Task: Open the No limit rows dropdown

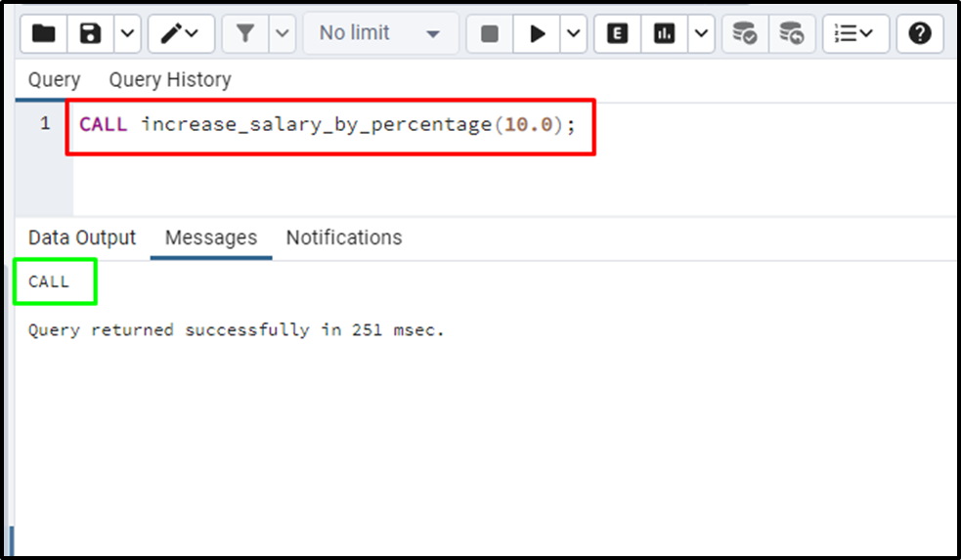Action: pyautogui.click(x=380, y=33)
